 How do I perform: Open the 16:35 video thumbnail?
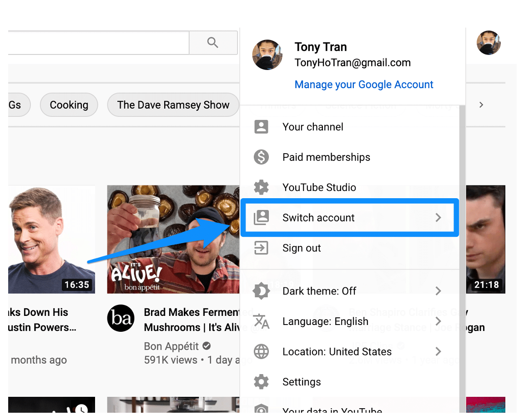click(x=51, y=240)
